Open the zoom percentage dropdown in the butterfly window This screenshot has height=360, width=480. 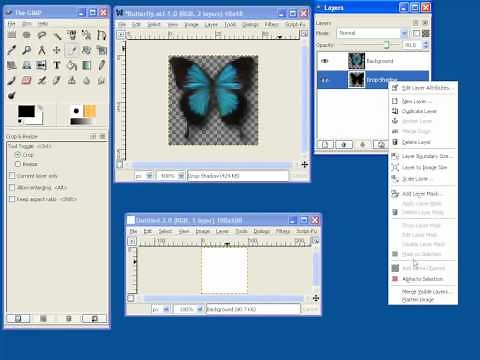[x=171, y=176]
